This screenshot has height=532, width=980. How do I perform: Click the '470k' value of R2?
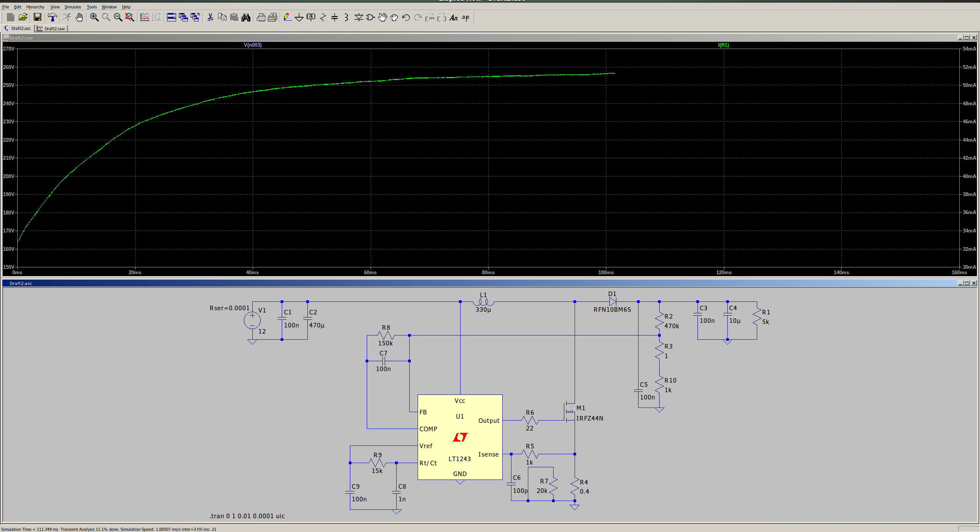click(x=672, y=326)
